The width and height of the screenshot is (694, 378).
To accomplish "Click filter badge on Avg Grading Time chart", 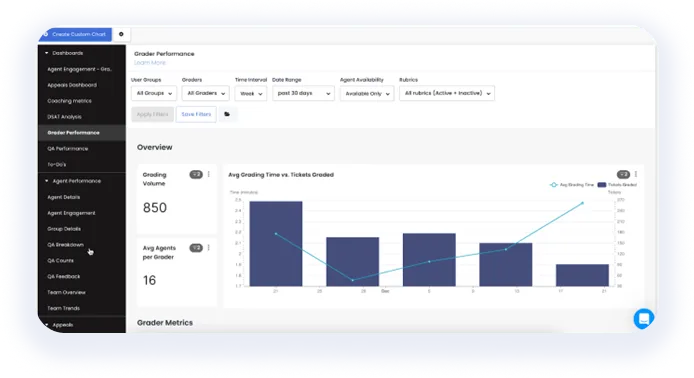I will (623, 174).
